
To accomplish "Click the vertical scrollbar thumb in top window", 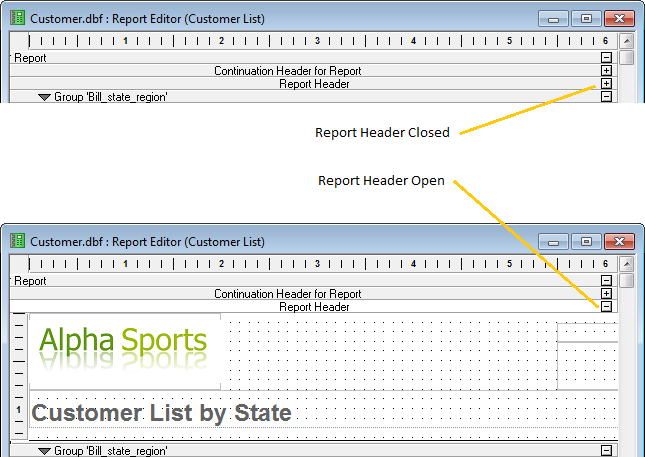I will click(626, 58).
